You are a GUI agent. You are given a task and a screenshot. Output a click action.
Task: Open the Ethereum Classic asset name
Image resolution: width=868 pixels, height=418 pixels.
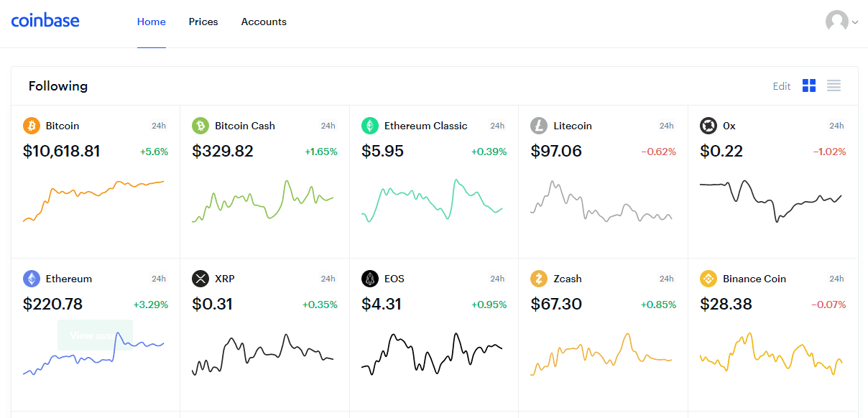tap(426, 126)
